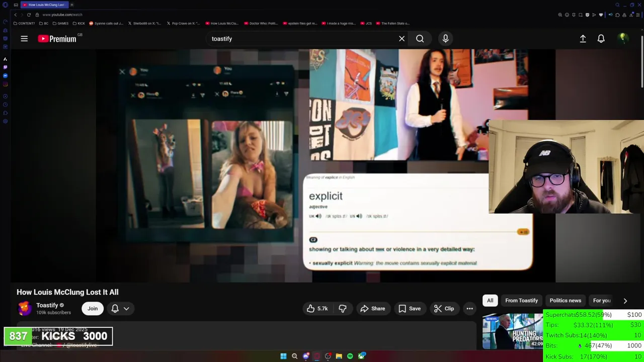Select the 'For you' chip
This screenshot has width=644, height=362.
[x=602, y=300]
